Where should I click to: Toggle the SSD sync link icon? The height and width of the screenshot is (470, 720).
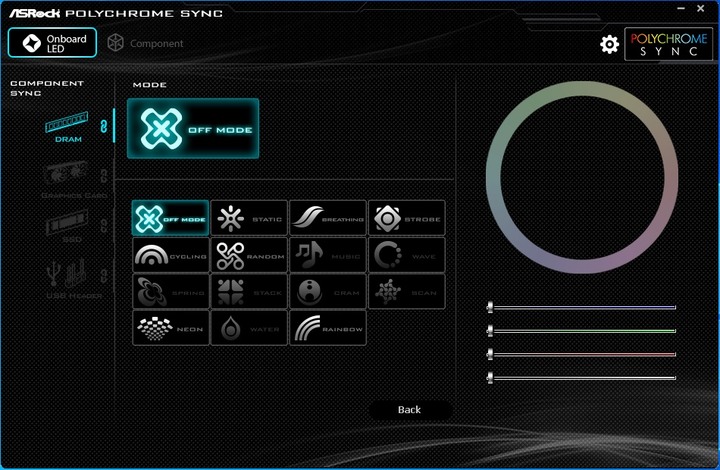click(x=104, y=225)
